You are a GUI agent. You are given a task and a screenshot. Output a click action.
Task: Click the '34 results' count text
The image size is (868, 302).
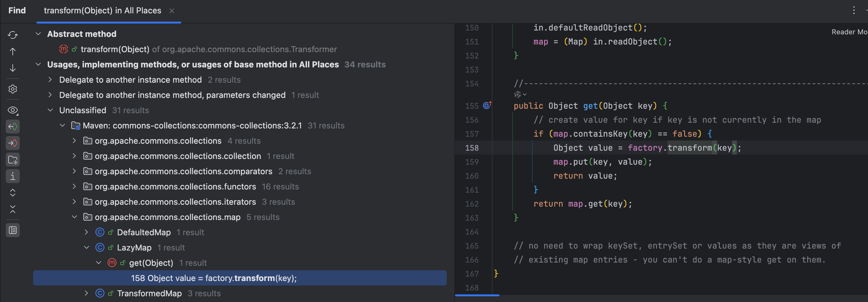click(365, 64)
